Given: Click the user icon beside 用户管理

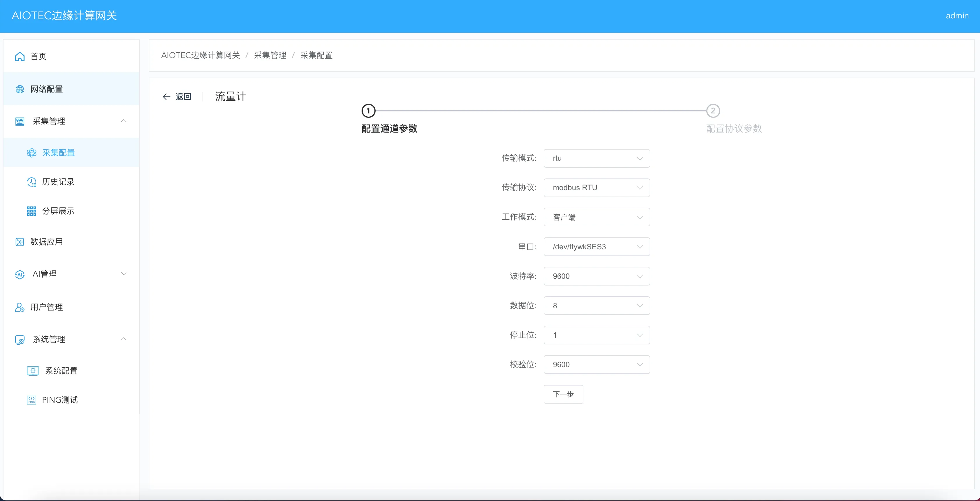Looking at the screenshot, I should point(20,307).
